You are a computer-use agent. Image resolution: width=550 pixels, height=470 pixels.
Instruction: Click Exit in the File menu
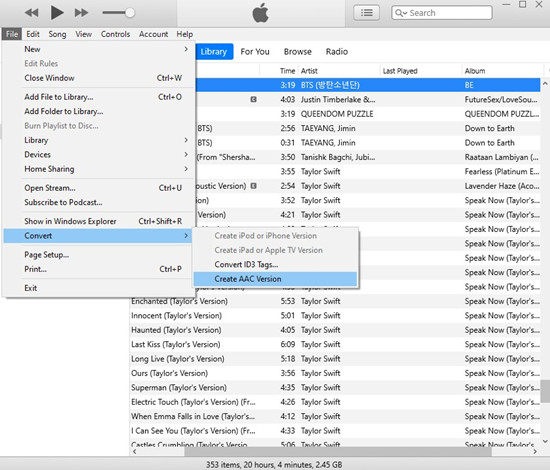click(x=98, y=288)
